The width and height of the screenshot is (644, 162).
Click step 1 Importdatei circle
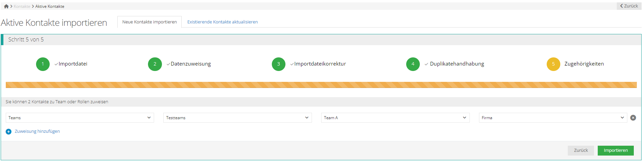pyautogui.click(x=43, y=64)
